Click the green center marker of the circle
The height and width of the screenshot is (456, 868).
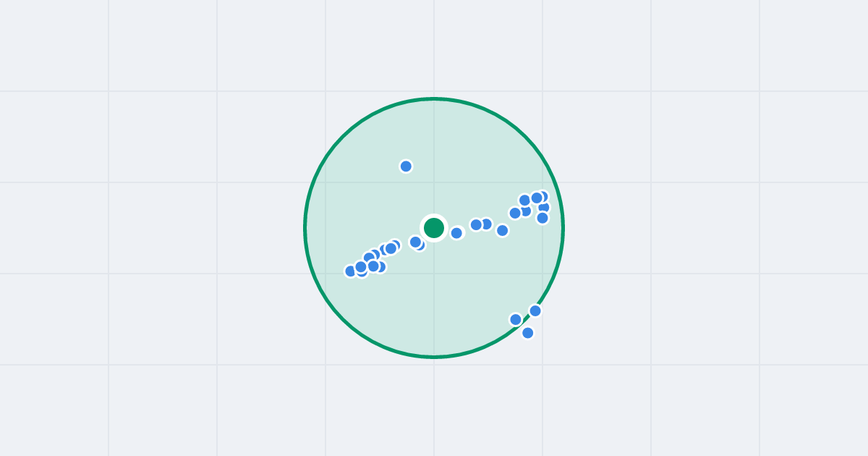pos(434,228)
